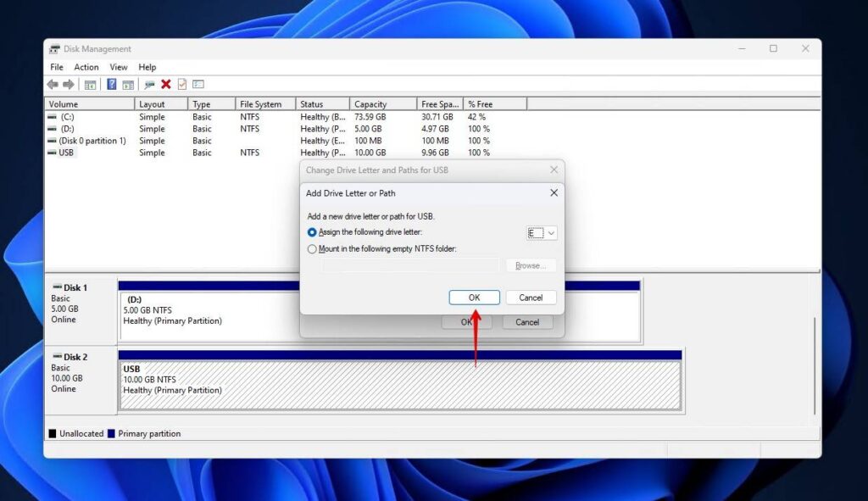Click the Properties toolbar icon

pos(198,84)
